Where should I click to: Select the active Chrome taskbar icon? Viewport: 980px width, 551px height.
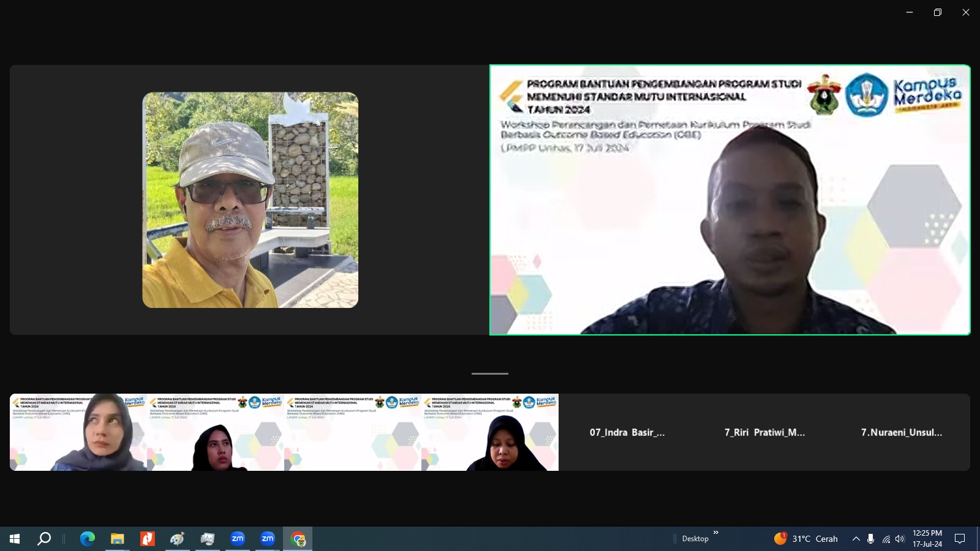click(x=297, y=539)
